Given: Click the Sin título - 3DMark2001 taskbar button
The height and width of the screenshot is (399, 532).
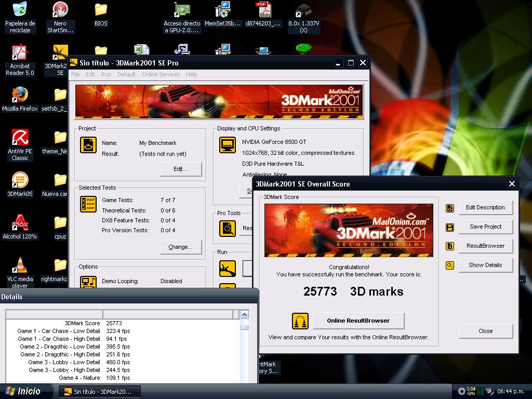Looking at the screenshot, I should 100,392.
